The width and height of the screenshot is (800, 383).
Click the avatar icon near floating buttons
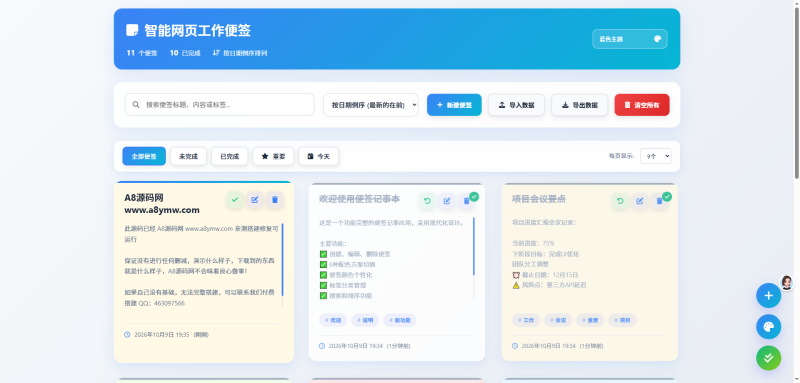pyautogui.click(x=787, y=282)
